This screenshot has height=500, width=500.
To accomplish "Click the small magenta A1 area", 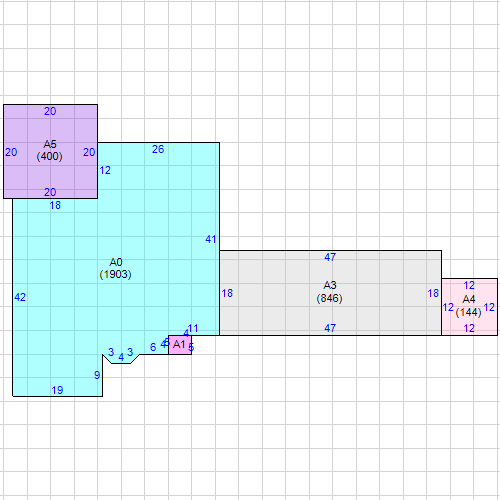I will (x=180, y=345).
